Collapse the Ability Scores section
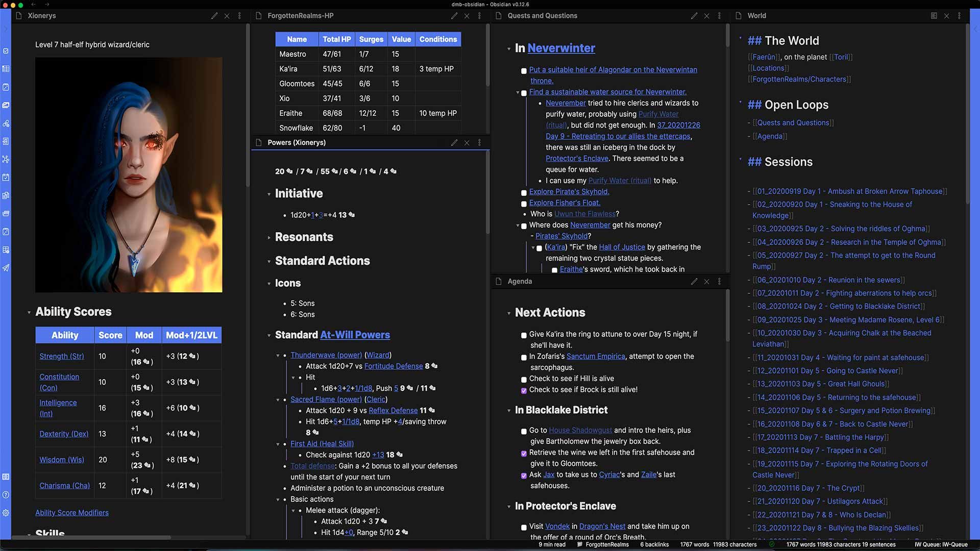Viewport: 980px width, 551px height. (29, 312)
